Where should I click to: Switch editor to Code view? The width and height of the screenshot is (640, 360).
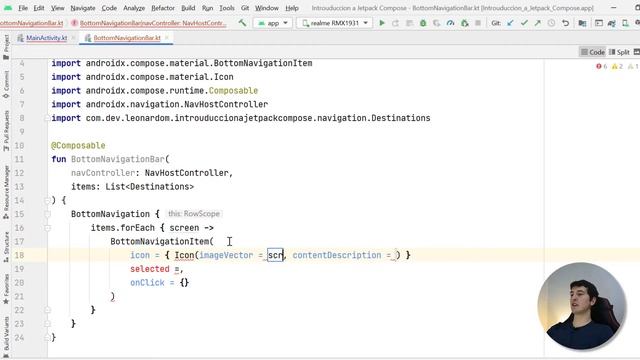593,52
